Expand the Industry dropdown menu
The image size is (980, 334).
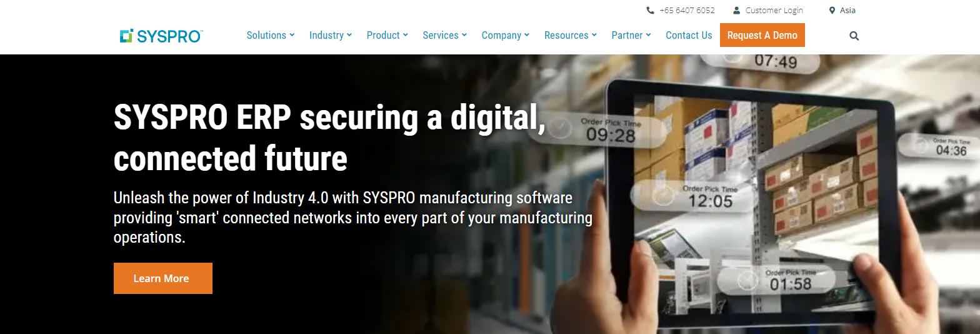(x=331, y=35)
